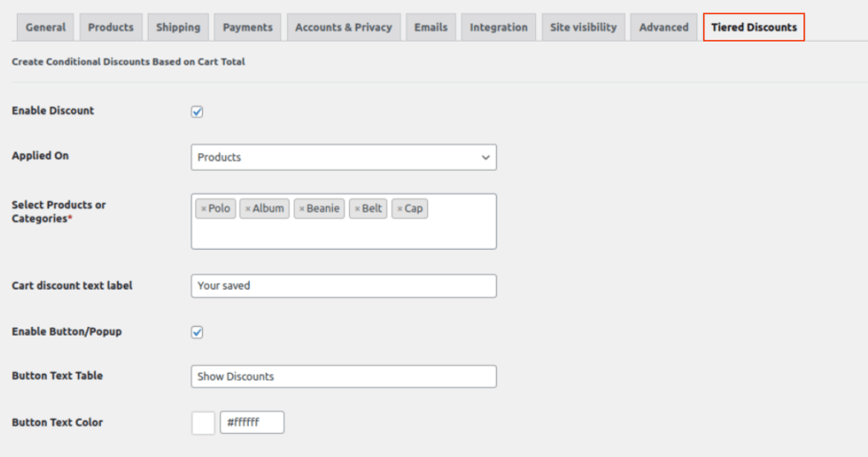Remove the Album product tag
This screenshot has height=457, width=868.
click(x=248, y=209)
